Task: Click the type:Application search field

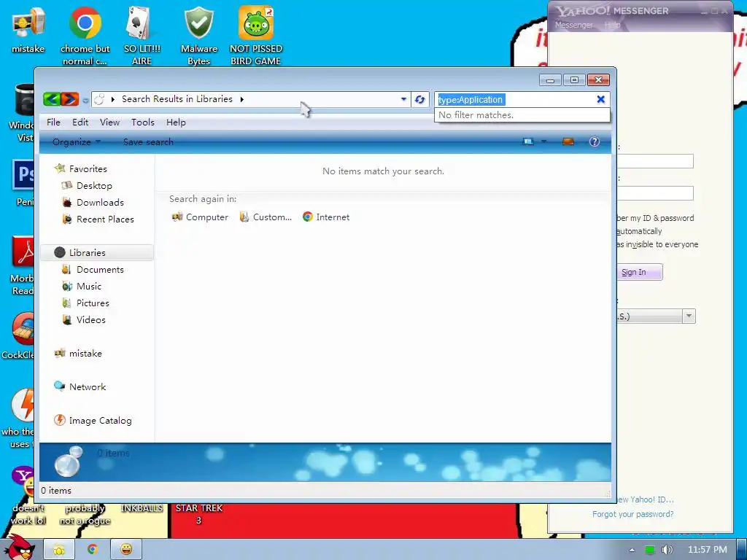Action: tap(514, 99)
